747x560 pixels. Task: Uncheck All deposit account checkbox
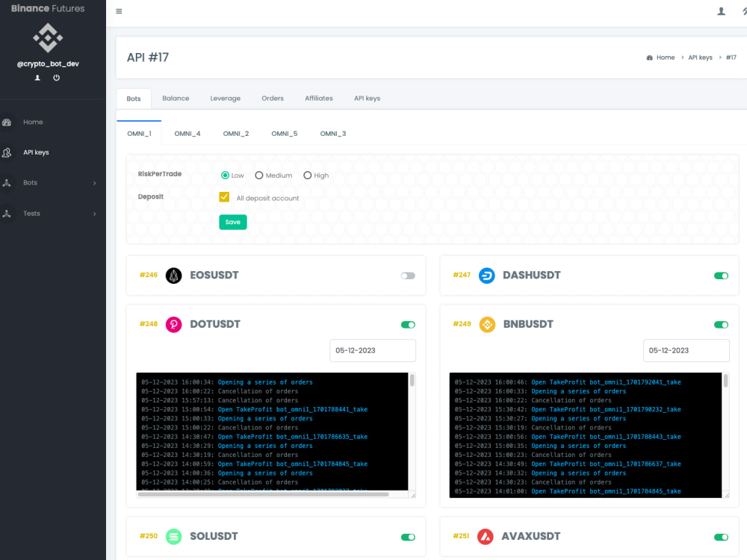click(x=224, y=197)
